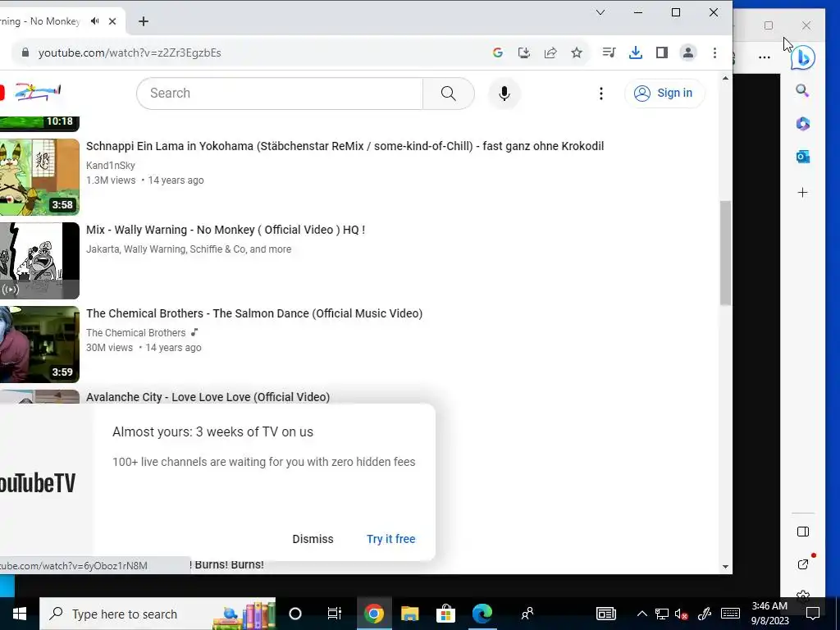
Task: Open the notification center icon
Action: pyautogui.click(x=813, y=614)
